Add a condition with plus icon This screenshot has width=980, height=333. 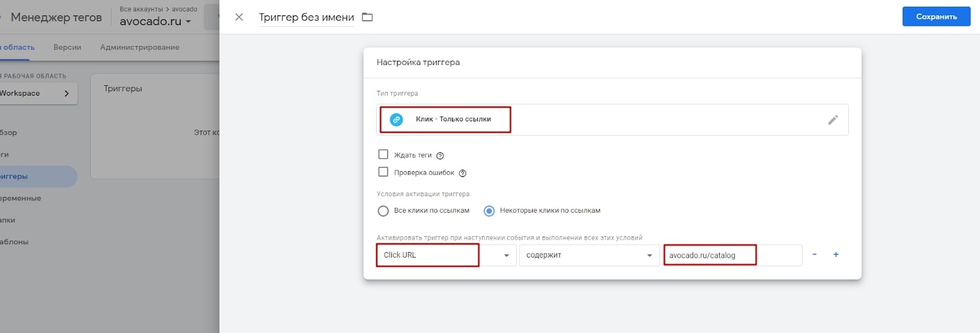pos(835,255)
